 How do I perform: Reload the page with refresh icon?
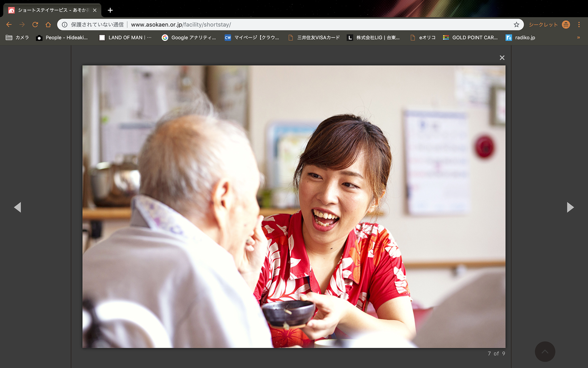click(35, 25)
